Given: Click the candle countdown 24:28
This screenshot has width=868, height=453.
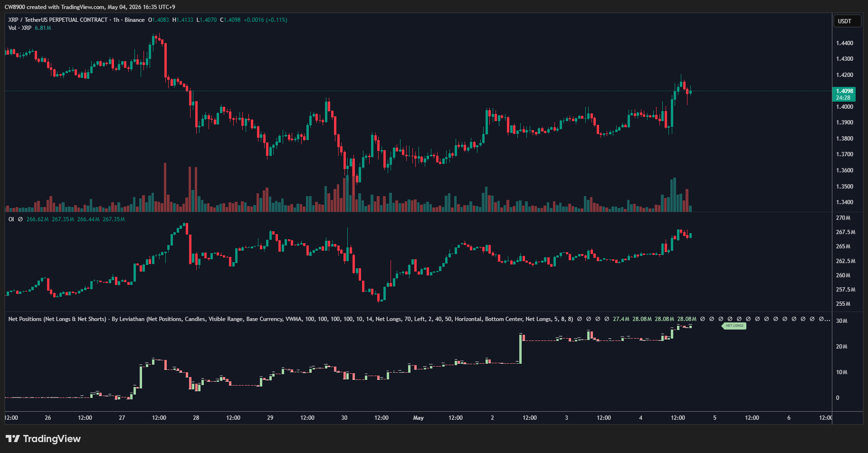Looking at the screenshot, I should pos(843,98).
